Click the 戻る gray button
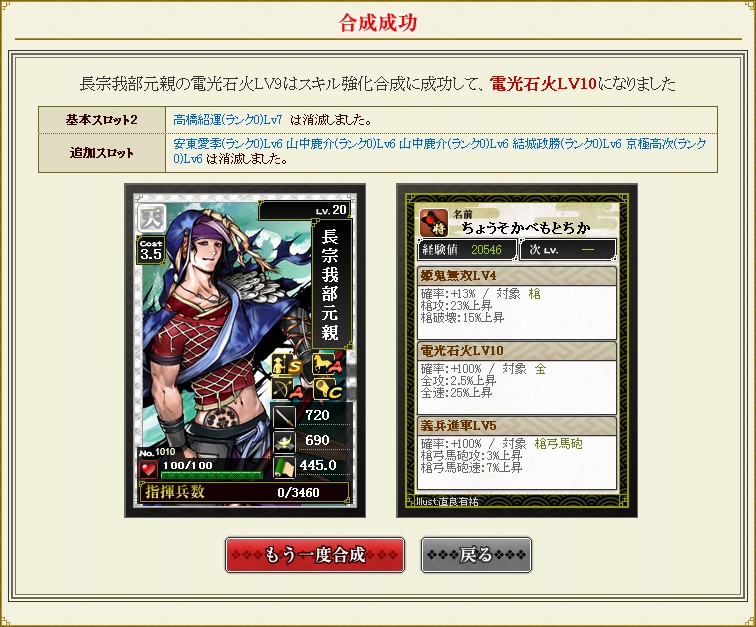 click(x=476, y=555)
